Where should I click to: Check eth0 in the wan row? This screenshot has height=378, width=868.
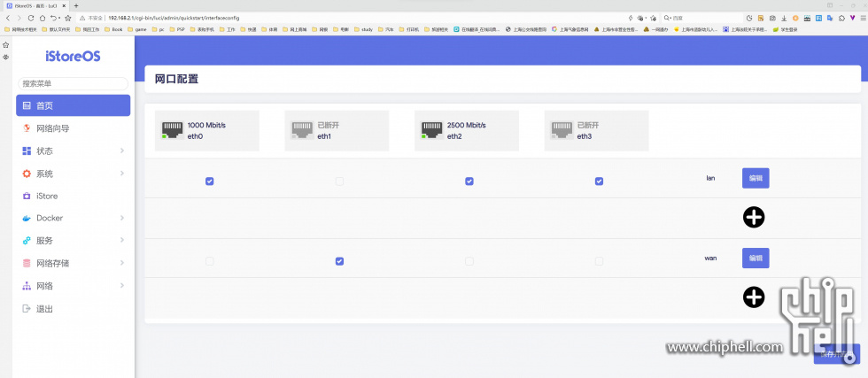click(x=209, y=261)
